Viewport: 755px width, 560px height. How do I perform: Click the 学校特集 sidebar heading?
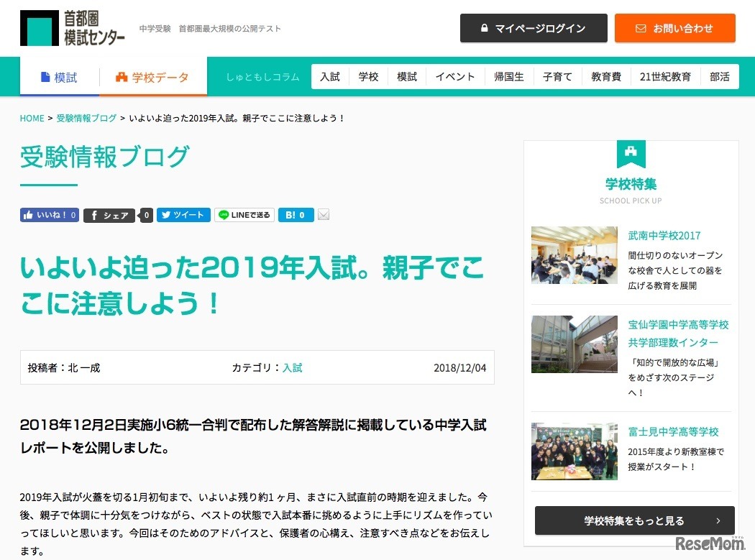(x=631, y=183)
